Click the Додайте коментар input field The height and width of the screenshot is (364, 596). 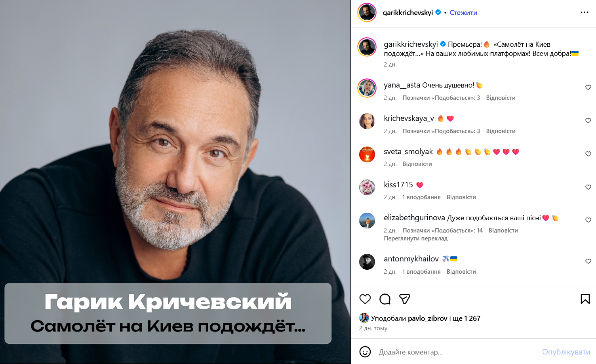pos(457,352)
